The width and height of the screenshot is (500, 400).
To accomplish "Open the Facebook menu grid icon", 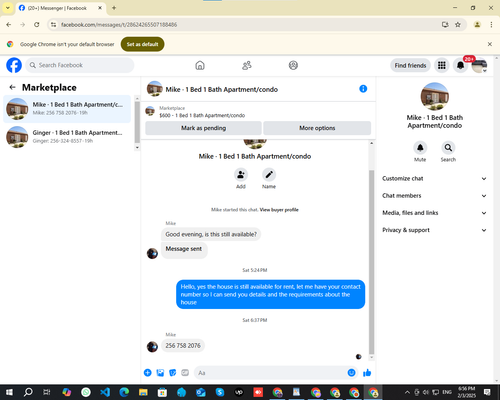I will pyautogui.click(x=442, y=65).
